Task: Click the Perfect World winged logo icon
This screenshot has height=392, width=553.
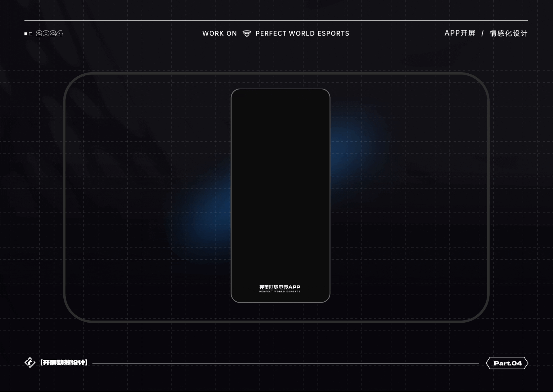Action: point(247,34)
